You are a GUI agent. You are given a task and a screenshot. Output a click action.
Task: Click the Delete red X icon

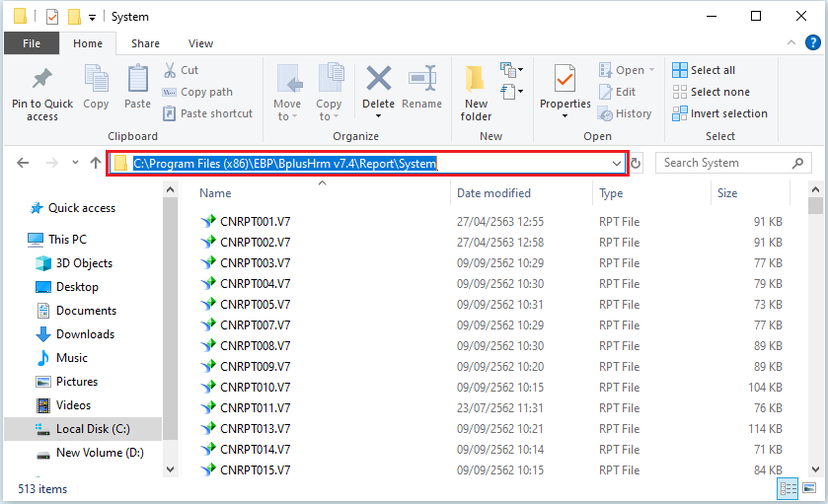(x=378, y=79)
